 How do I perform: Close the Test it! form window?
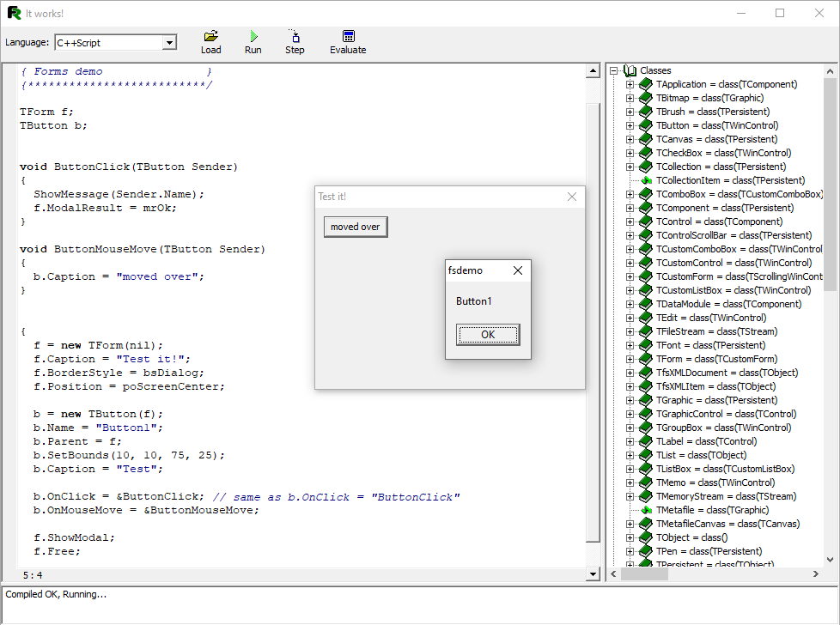(572, 197)
